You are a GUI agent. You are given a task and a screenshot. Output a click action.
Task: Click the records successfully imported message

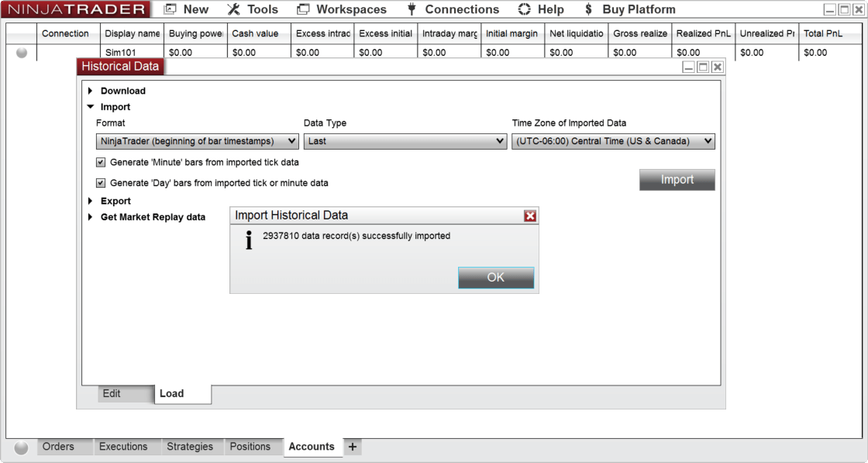click(x=356, y=236)
